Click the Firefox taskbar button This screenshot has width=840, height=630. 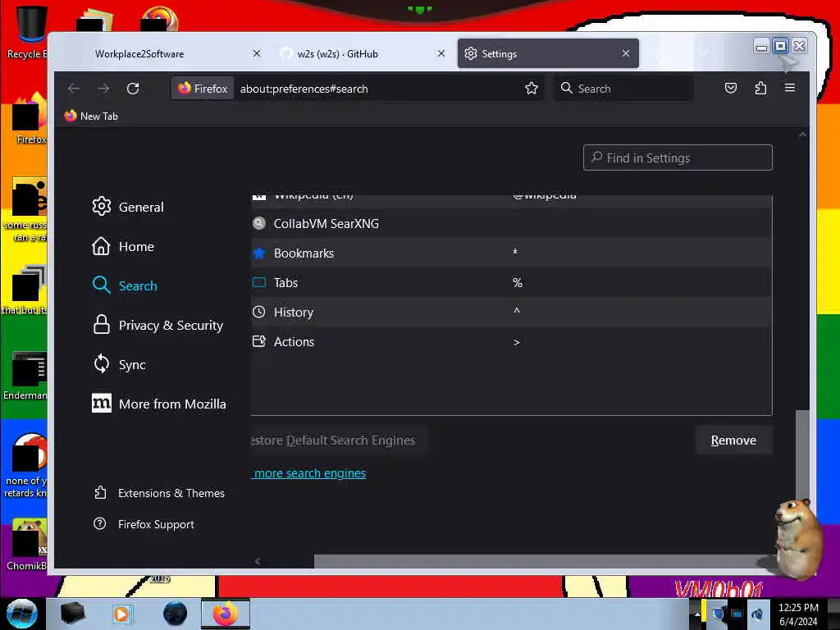pos(226,614)
